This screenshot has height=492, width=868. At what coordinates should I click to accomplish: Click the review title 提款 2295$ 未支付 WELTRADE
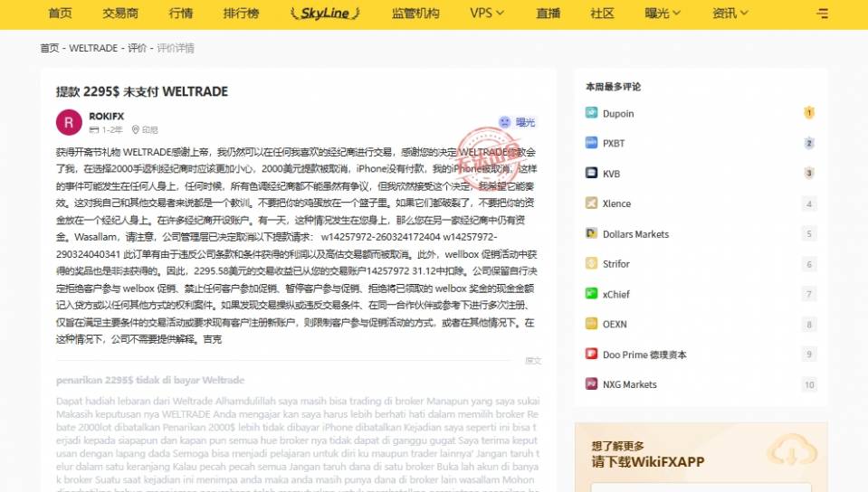coord(142,92)
